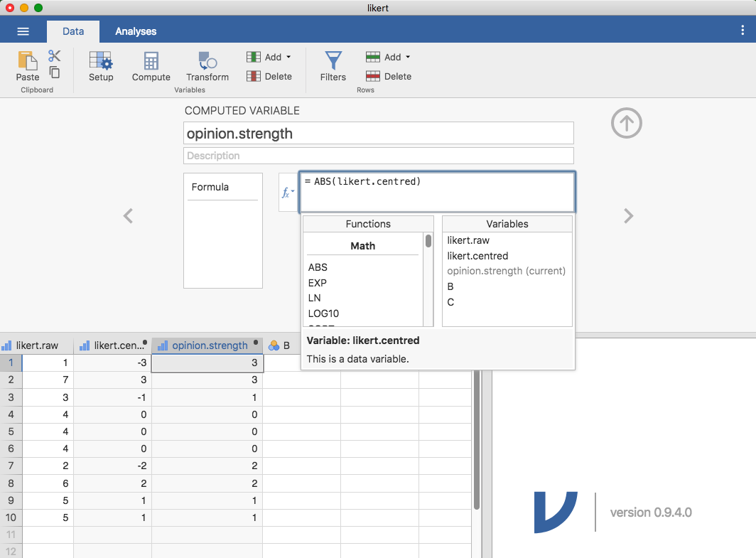Select ABS in the Functions list

(318, 267)
